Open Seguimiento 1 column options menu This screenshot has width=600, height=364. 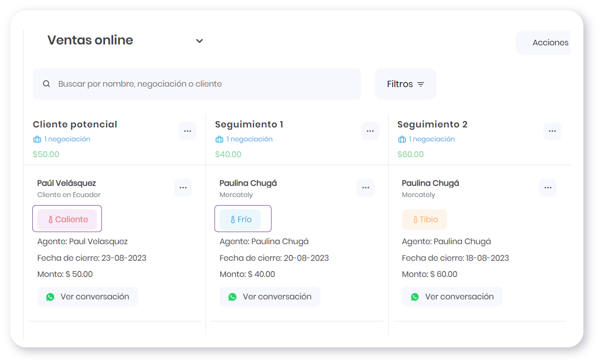click(x=370, y=131)
